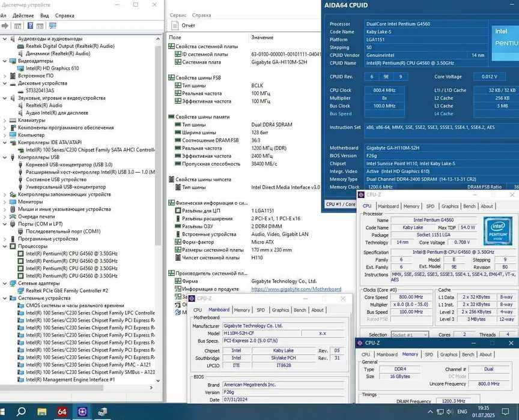Select the ST3320413AS disk drive entry
This screenshot has height=420, width=519.
[x=40, y=91]
